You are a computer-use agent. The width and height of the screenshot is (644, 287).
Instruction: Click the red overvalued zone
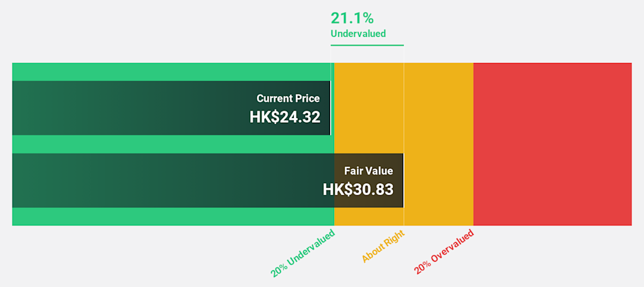552,144
